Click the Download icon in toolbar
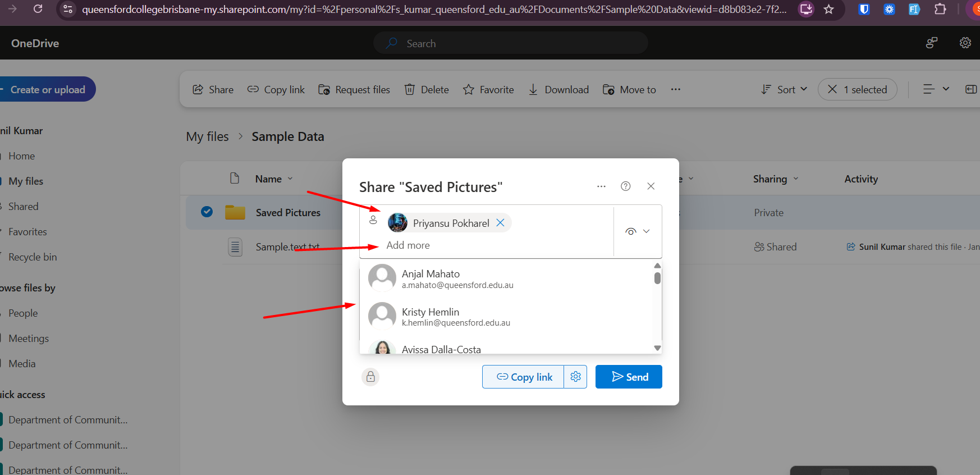 click(533, 90)
